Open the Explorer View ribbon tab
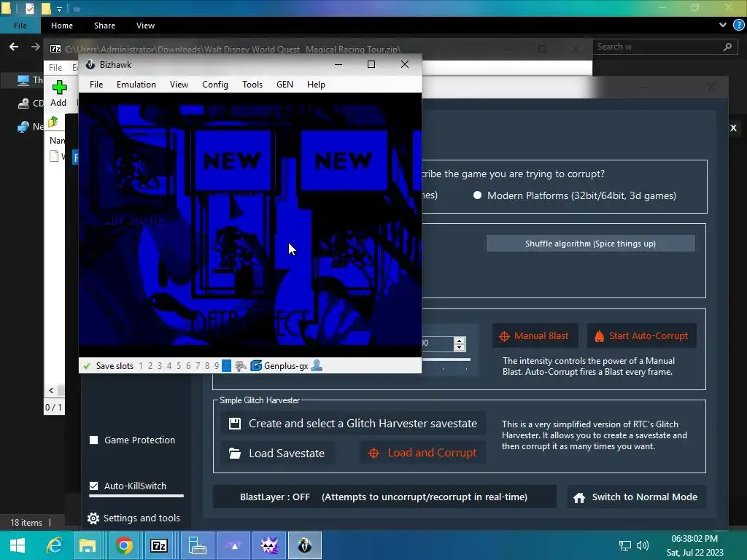The height and width of the screenshot is (560, 747). pos(145,26)
